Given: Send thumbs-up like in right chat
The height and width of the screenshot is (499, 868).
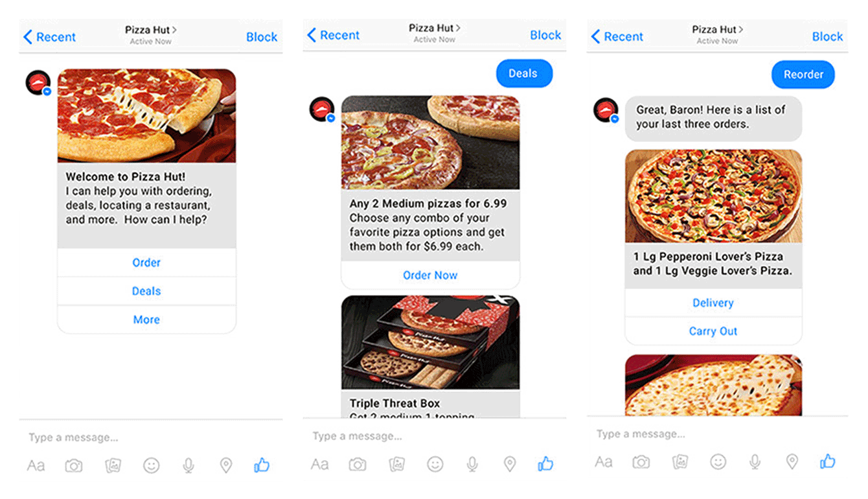Looking at the screenshot, I should click(828, 461).
